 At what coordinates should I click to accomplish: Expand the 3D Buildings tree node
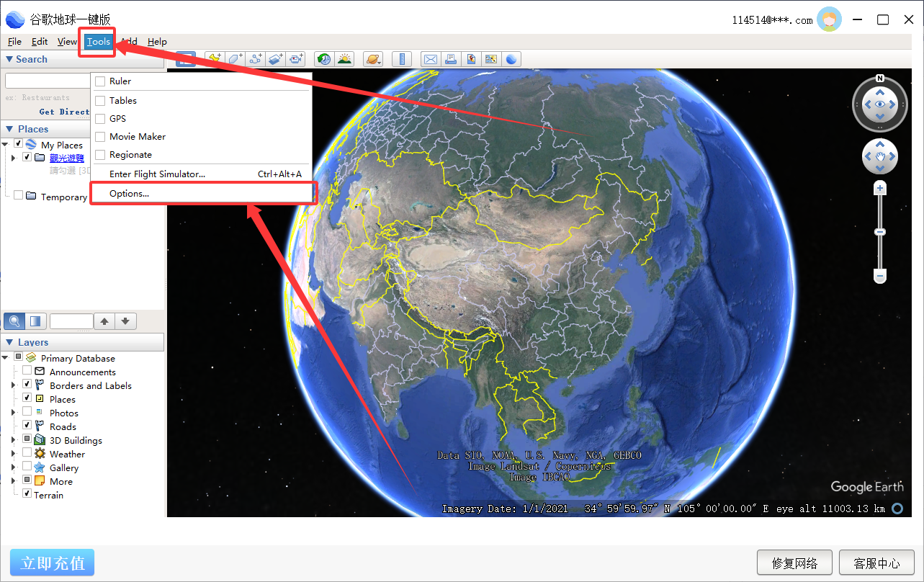click(x=14, y=440)
